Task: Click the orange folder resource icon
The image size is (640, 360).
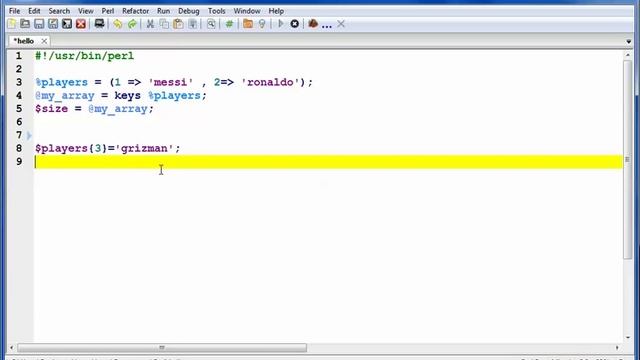Action: coord(248,24)
